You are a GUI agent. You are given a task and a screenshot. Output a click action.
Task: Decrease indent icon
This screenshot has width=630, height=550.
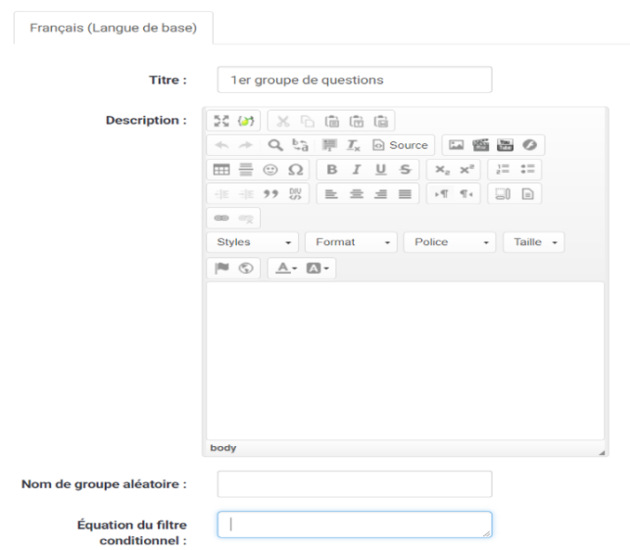pyautogui.click(x=221, y=194)
